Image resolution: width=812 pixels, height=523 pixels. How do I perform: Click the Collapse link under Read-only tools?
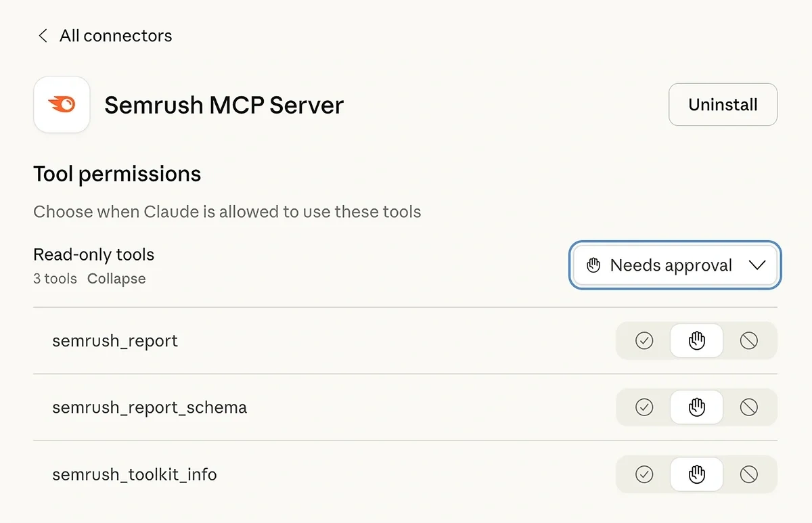116,278
